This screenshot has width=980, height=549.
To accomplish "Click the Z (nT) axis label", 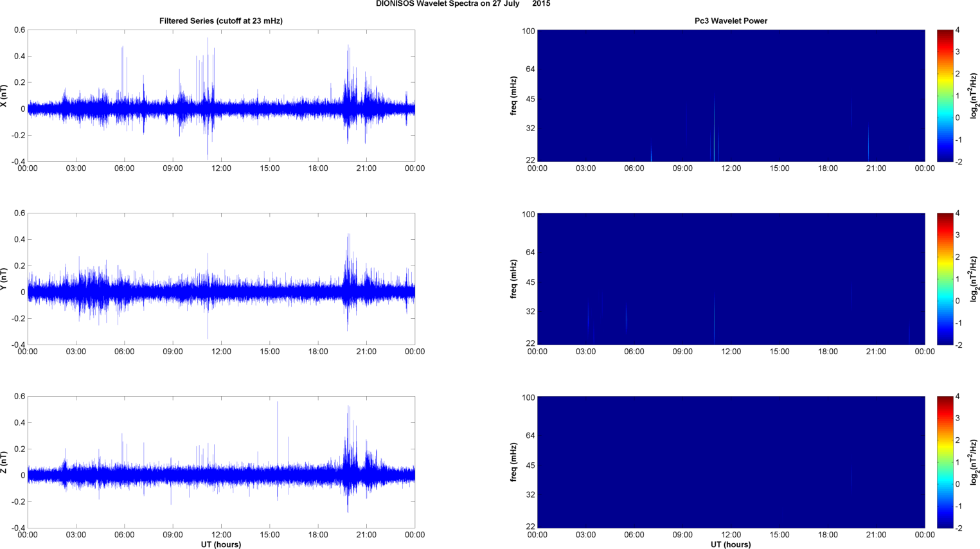I will point(4,462).
